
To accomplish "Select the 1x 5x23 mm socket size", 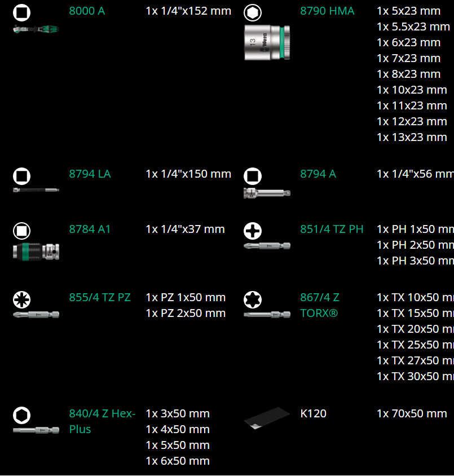I will 408,11.
